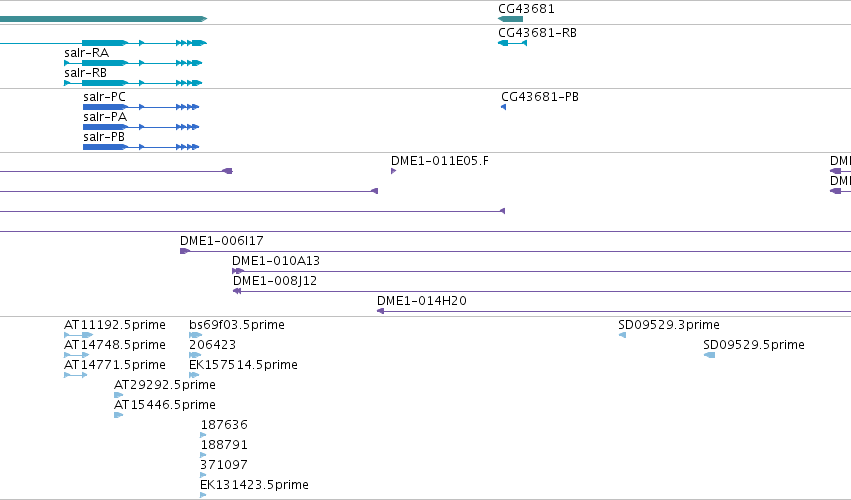Viewport: 851px width, 500px height.
Task: Click the salr-PB label
Action: (x=104, y=137)
